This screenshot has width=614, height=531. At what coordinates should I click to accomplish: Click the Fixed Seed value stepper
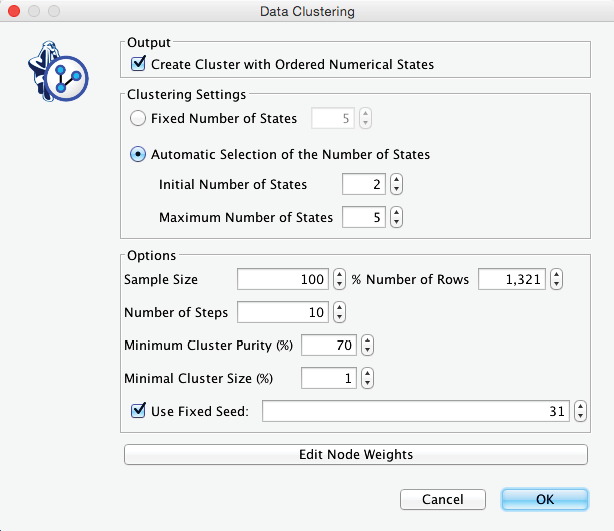pos(581,410)
